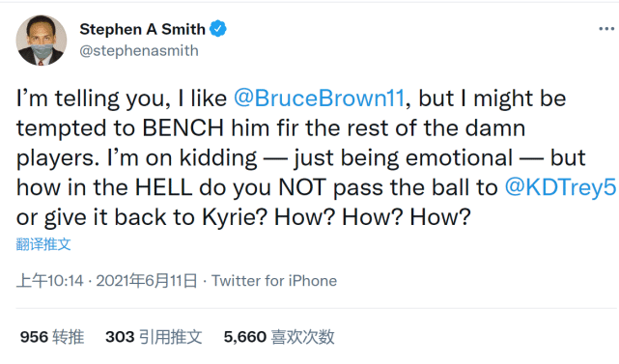
Task: Click the word emotional in the tweet
Action: tap(459, 157)
